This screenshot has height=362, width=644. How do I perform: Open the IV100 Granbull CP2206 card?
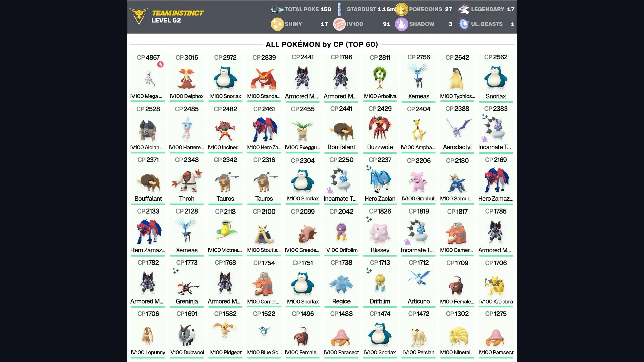point(419,180)
